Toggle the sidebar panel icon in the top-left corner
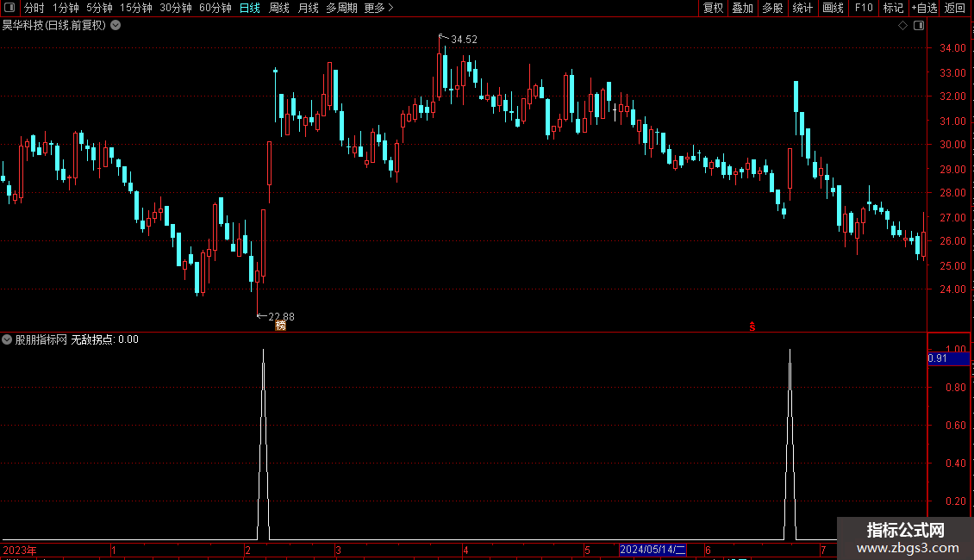Screen dimensions: 974x560 pyautogui.click(x=9, y=8)
